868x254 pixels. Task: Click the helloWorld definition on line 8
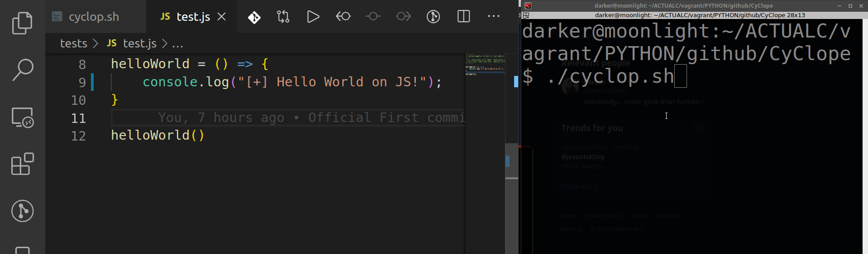tap(150, 64)
